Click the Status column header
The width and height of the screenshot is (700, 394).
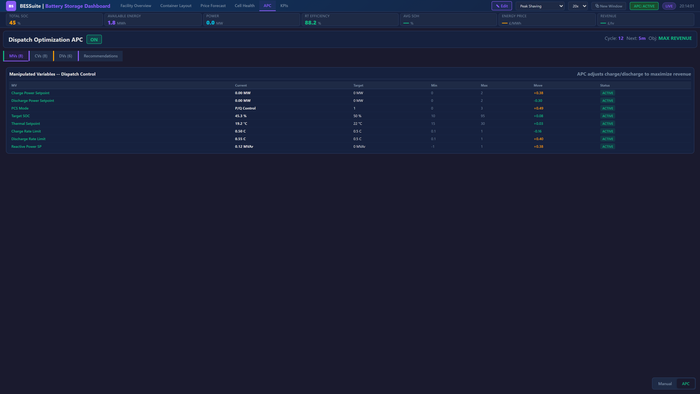point(605,86)
